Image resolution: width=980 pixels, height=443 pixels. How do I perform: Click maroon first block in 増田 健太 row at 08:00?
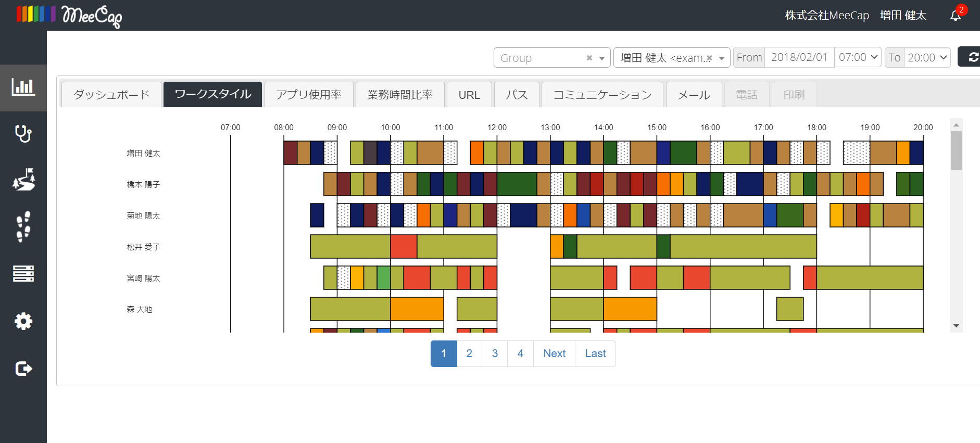(x=291, y=153)
